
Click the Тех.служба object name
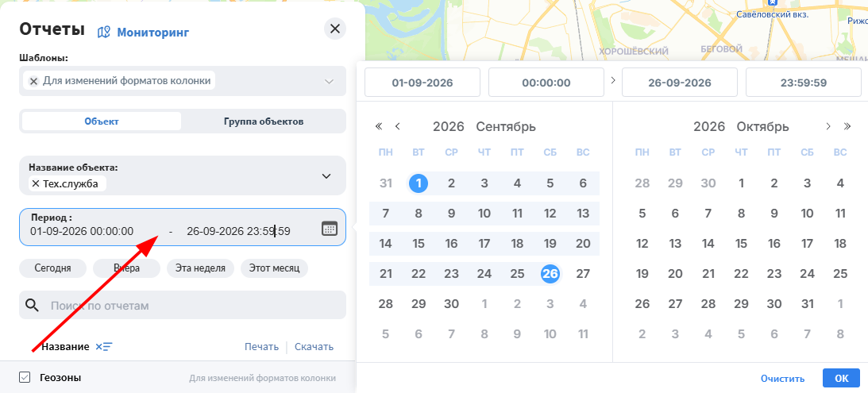pyautogui.click(x=71, y=183)
